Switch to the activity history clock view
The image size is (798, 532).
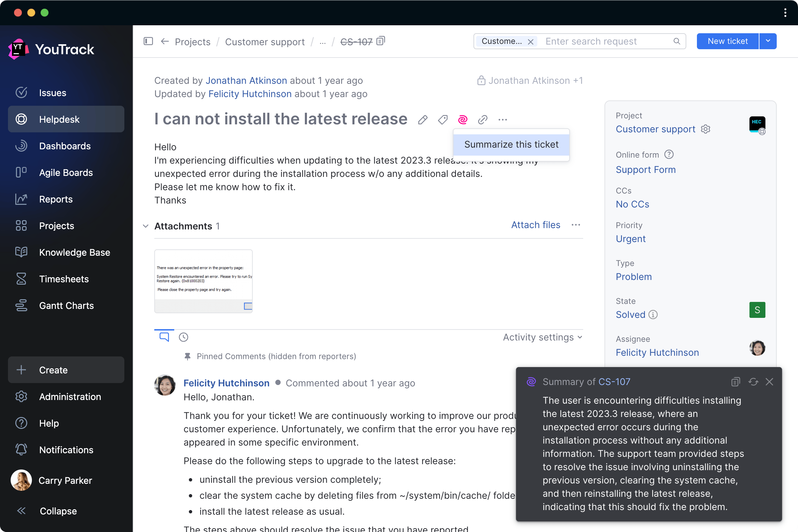pyautogui.click(x=184, y=337)
